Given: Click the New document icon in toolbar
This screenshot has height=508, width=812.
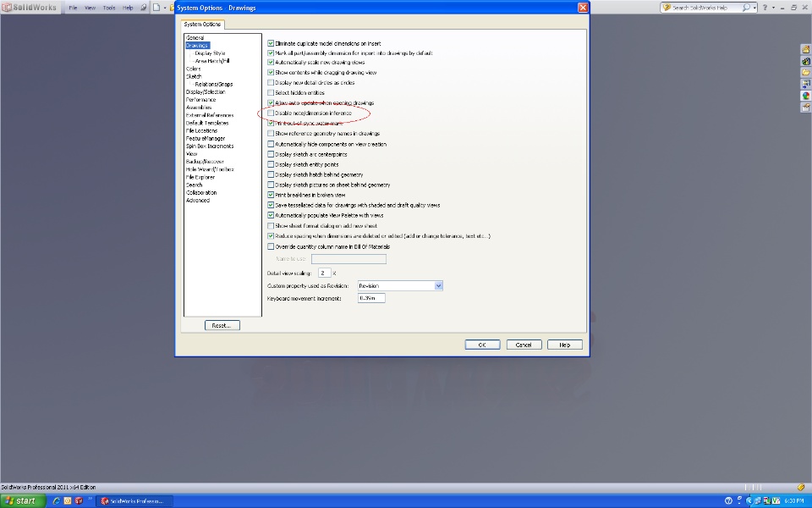Looking at the screenshot, I should coord(156,8).
